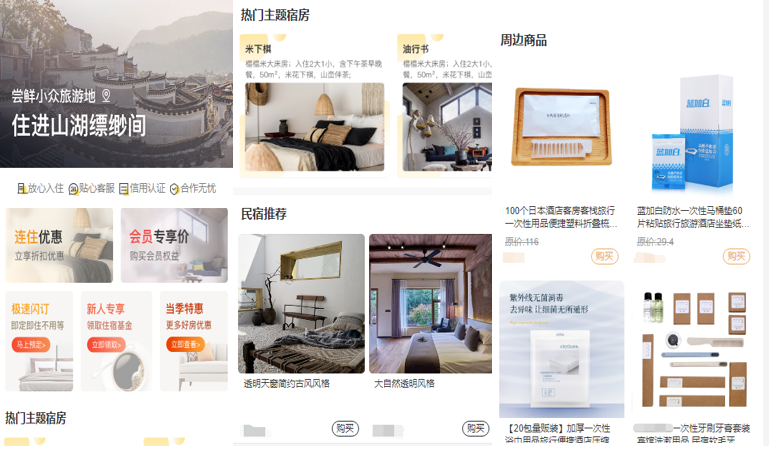Select the 贴心客服 24-hour service icon
The height and width of the screenshot is (454, 769).
click(73, 189)
